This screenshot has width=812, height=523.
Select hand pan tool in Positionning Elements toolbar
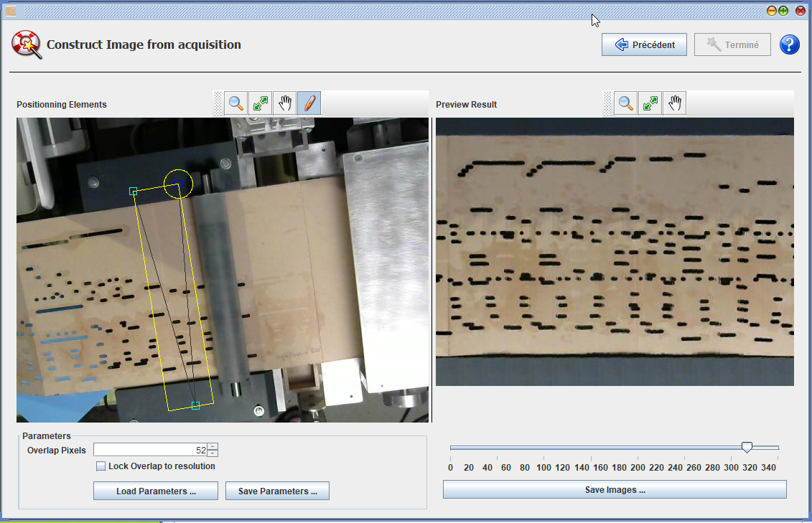284,103
